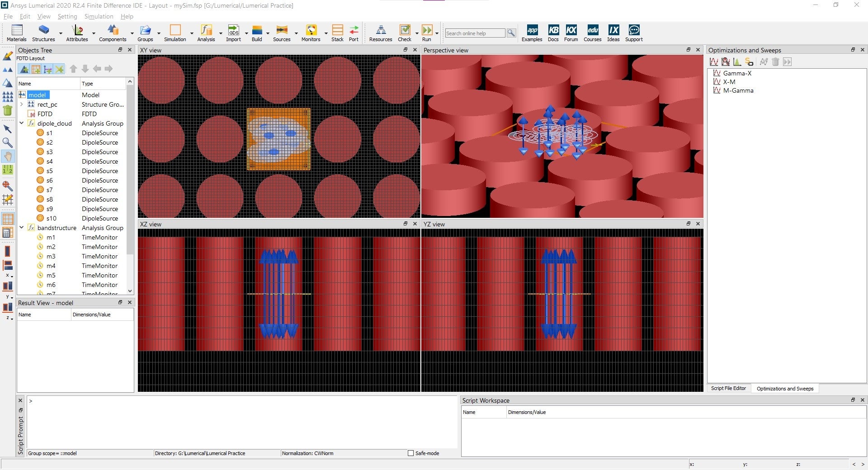The width and height of the screenshot is (868, 470).
Task: Toggle the second Objects Tree filter button
Action: click(x=36, y=69)
